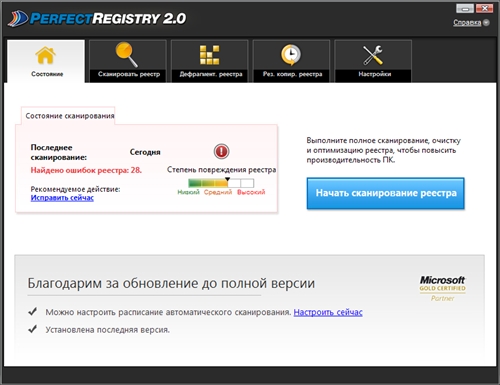Open the Дефрагмент. реестра tab
This screenshot has height=385, width=500.
211,74
